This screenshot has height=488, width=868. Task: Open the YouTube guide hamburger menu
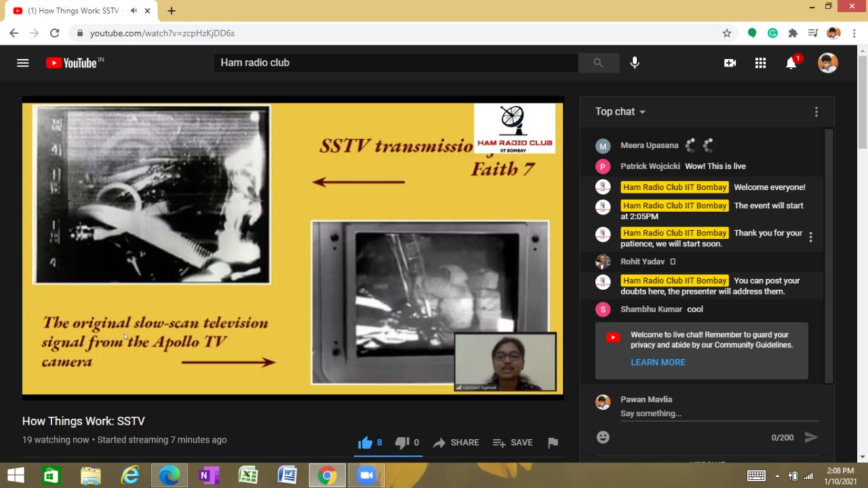(23, 63)
